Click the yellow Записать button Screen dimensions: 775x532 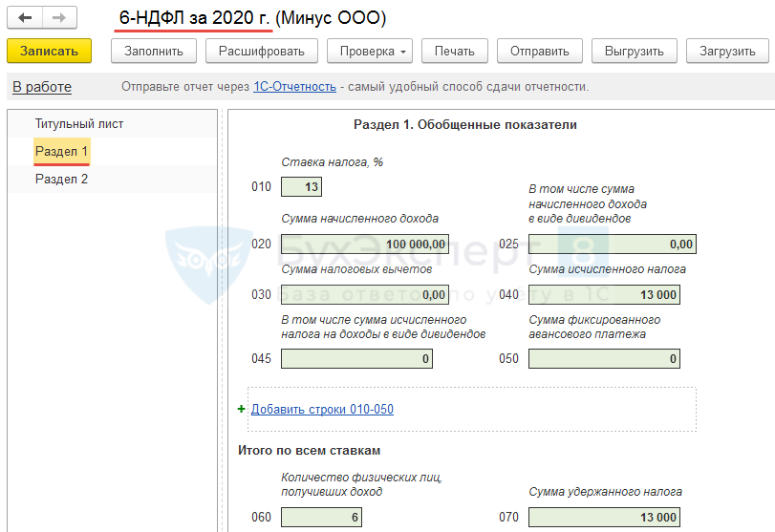pyautogui.click(x=49, y=51)
